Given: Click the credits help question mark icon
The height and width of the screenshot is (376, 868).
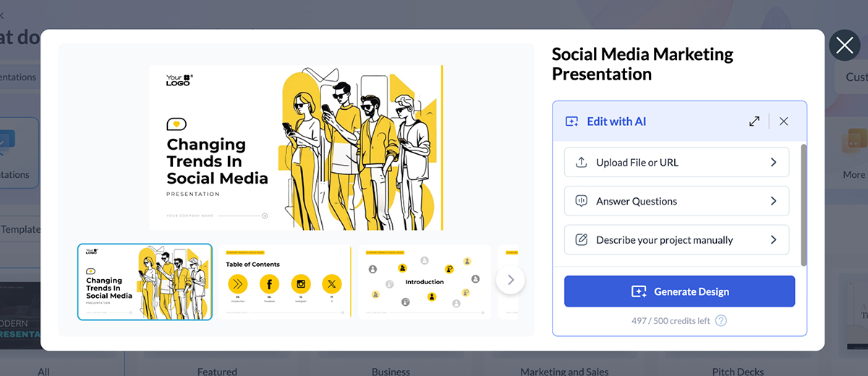Looking at the screenshot, I should click(x=720, y=321).
